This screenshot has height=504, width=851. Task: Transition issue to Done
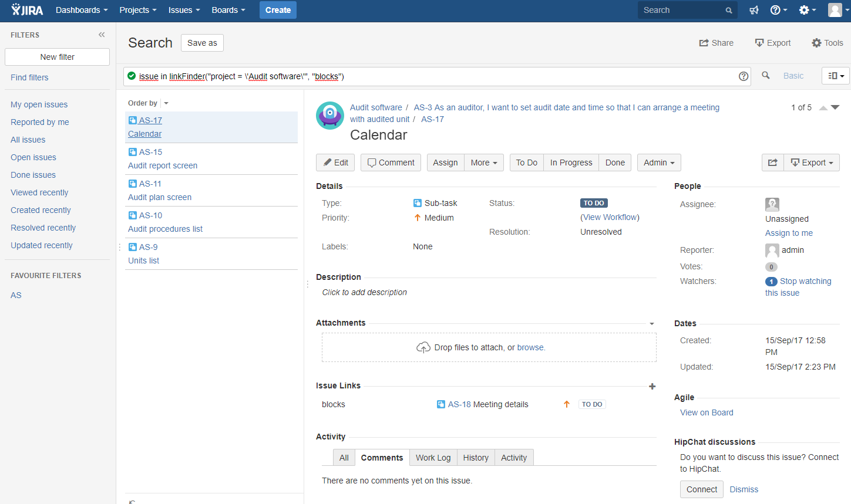point(615,163)
